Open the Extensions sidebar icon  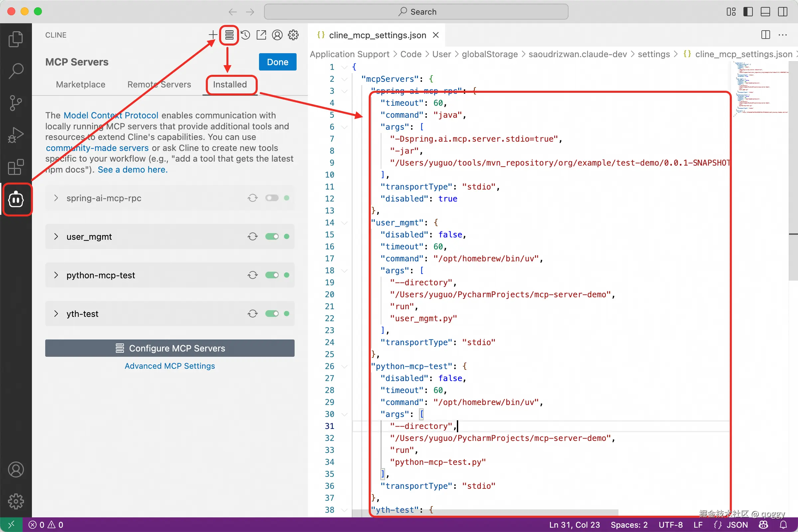point(15,167)
